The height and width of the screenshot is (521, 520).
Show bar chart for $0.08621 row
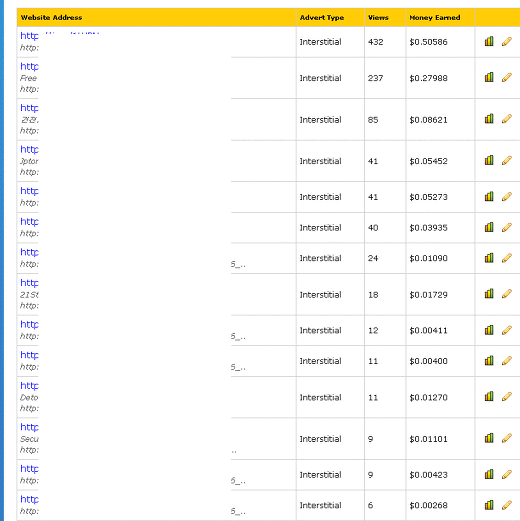coord(489,119)
